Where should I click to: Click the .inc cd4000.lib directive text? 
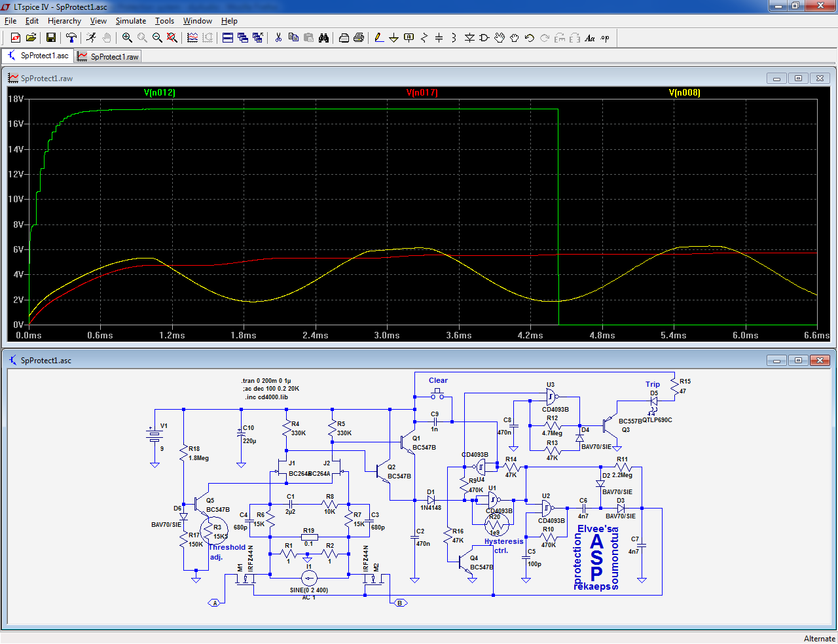click(x=266, y=397)
